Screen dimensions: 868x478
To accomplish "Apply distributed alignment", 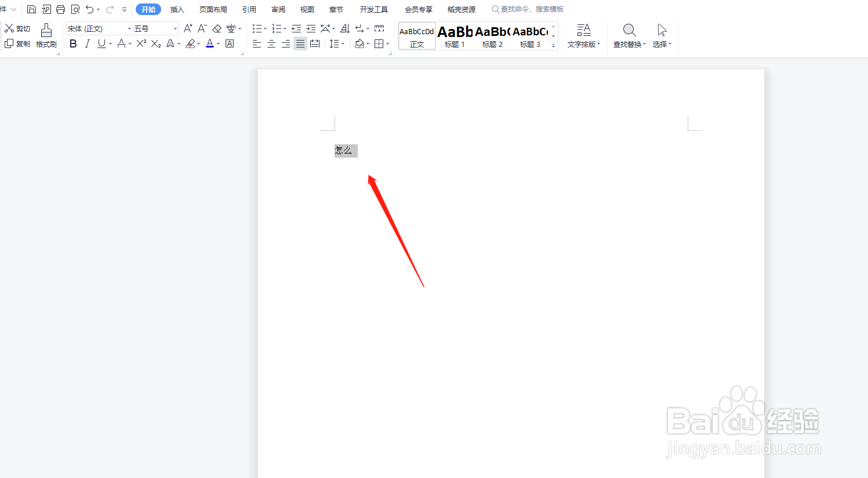I will coord(315,43).
